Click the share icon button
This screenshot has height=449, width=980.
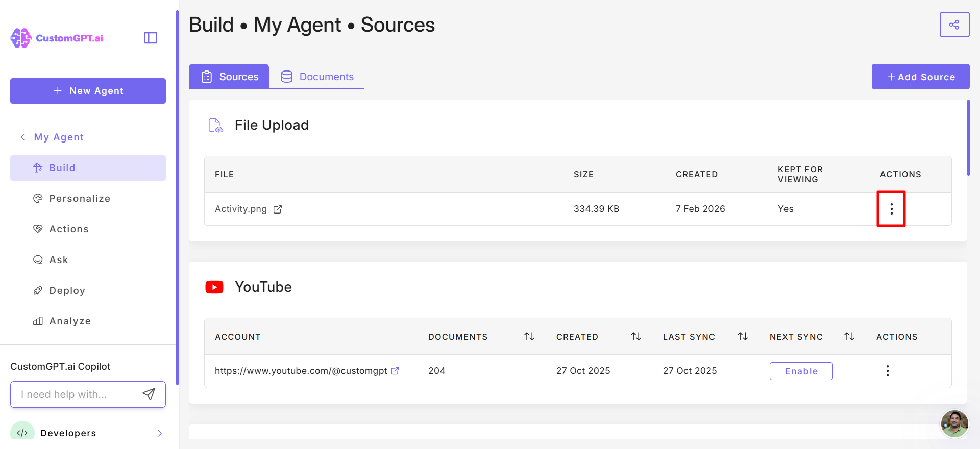954,25
